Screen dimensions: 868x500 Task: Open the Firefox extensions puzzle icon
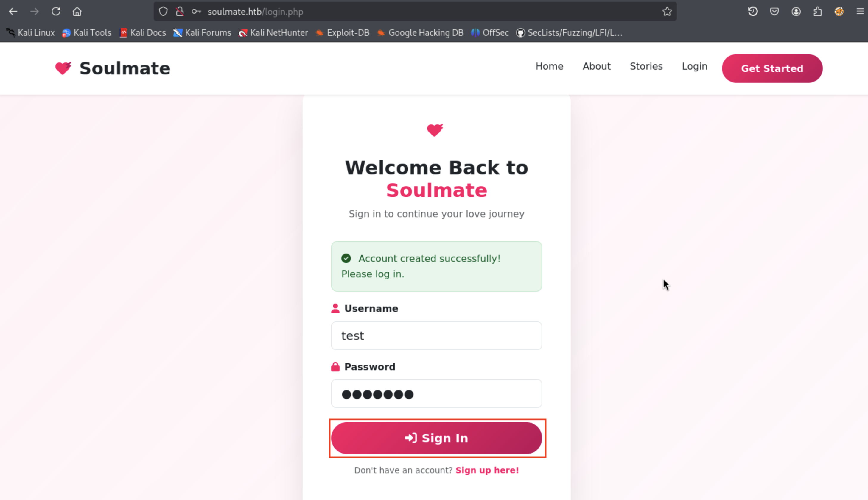tap(817, 12)
